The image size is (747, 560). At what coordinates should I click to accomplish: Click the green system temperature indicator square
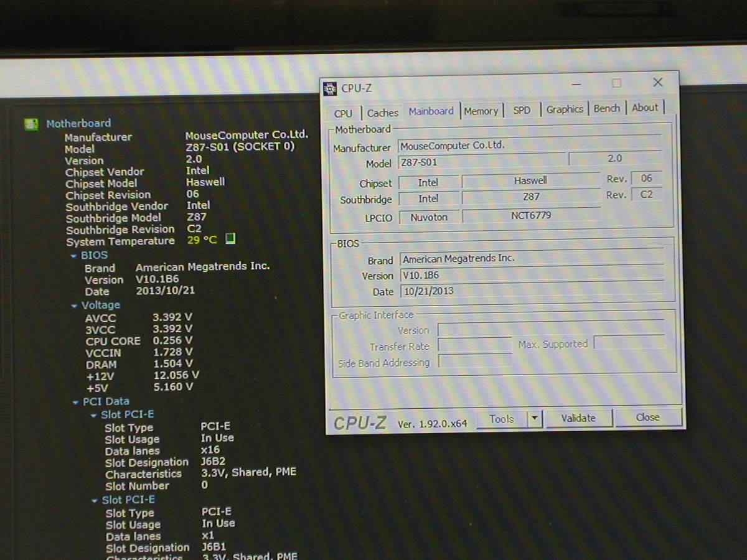tap(230, 238)
